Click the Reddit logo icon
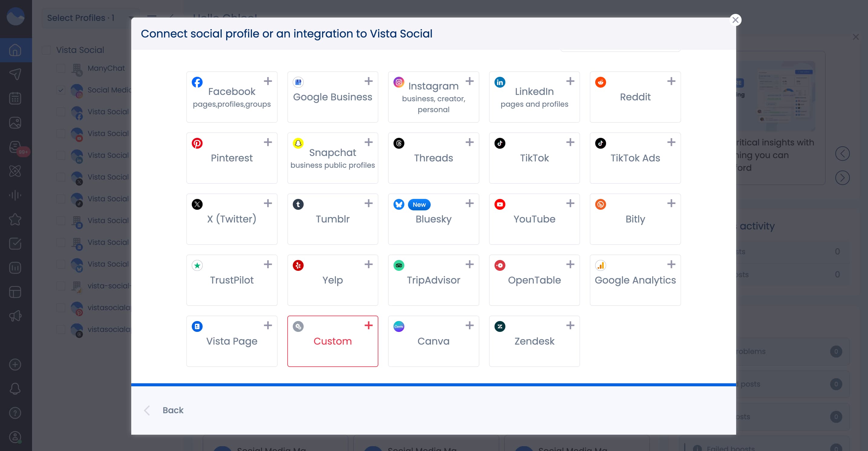 pyautogui.click(x=600, y=82)
